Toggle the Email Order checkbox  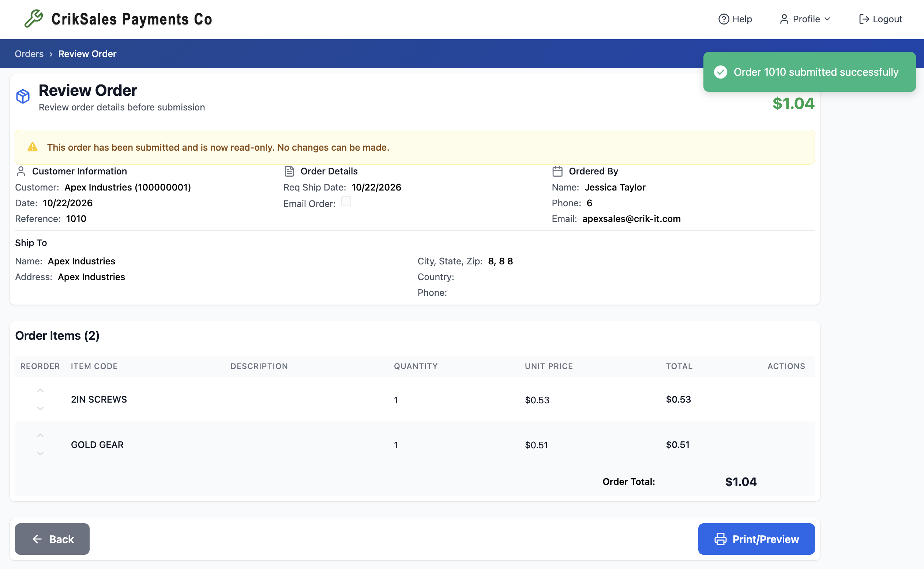point(346,202)
